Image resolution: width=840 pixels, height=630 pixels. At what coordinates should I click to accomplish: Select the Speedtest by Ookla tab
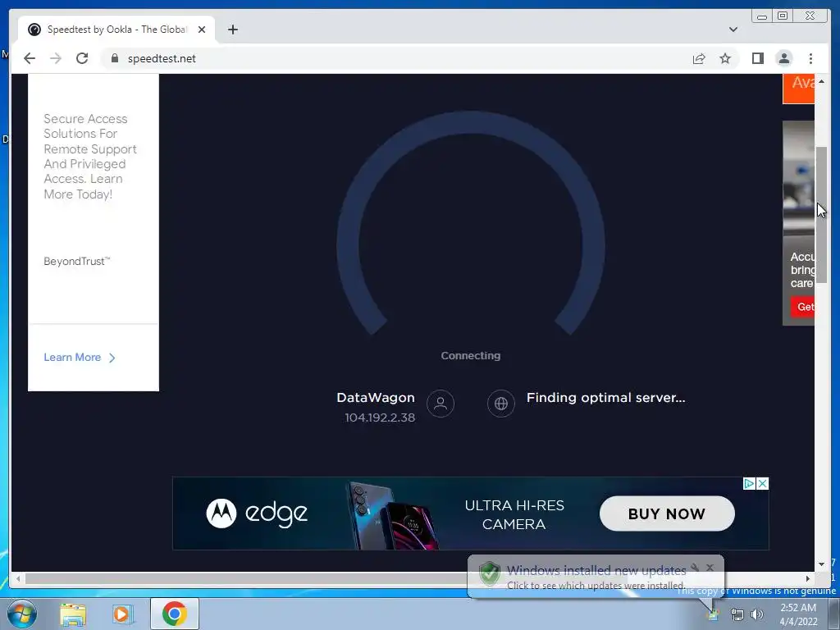pos(116,30)
